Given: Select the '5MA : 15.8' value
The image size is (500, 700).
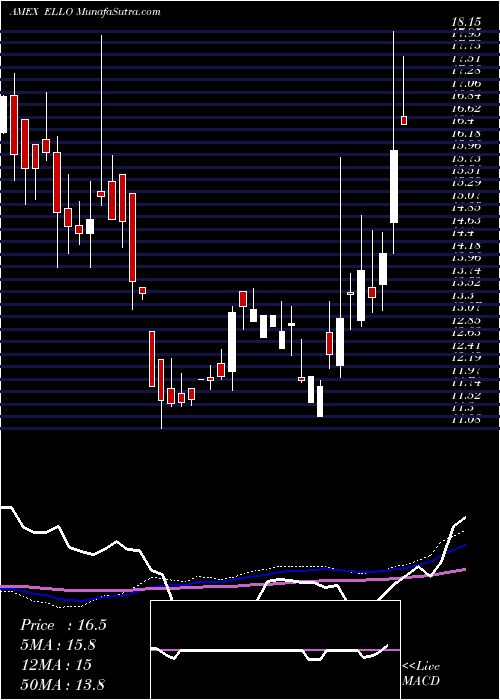Looking at the screenshot, I should (58, 645).
